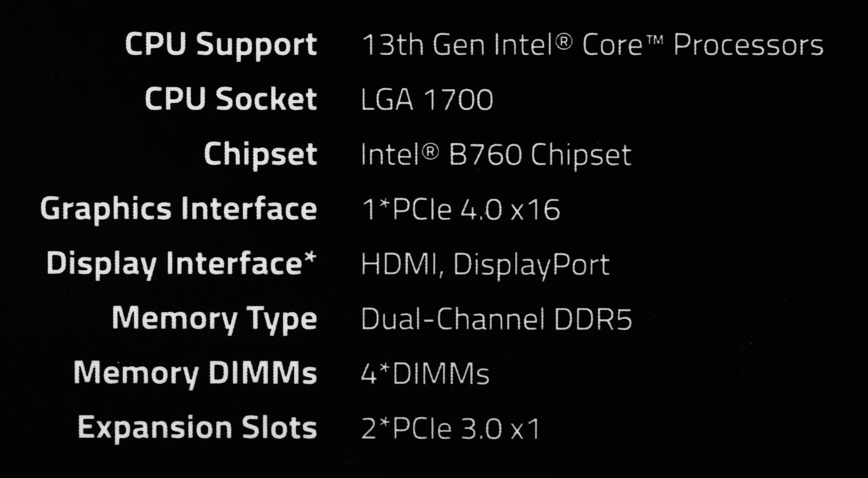Select the Intel B760 Chipset value
Viewport: 868px width, 478px height.
496,155
